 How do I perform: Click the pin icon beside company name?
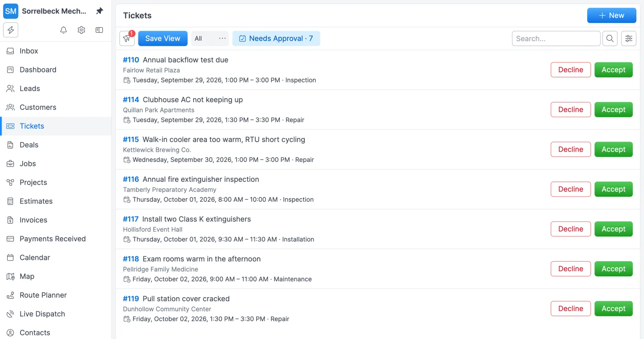click(x=100, y=11)
